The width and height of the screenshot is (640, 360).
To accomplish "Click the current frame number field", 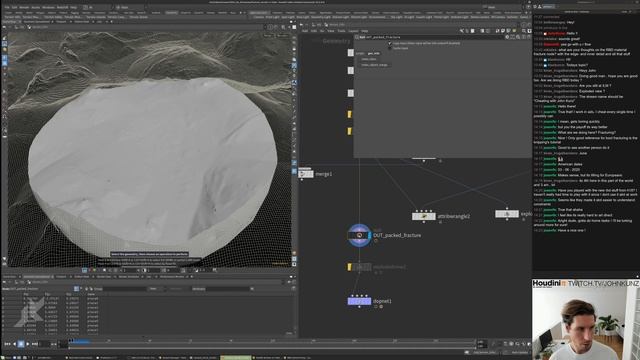I will (44, 344).
